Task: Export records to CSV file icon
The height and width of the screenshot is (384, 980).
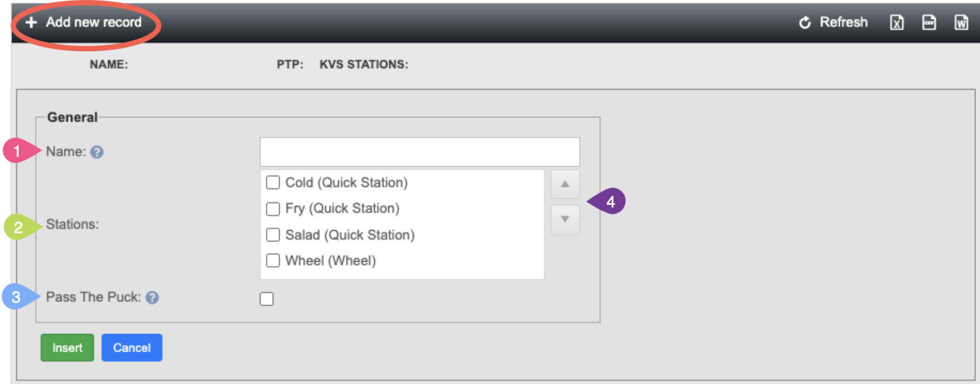Action: [929, 22]
